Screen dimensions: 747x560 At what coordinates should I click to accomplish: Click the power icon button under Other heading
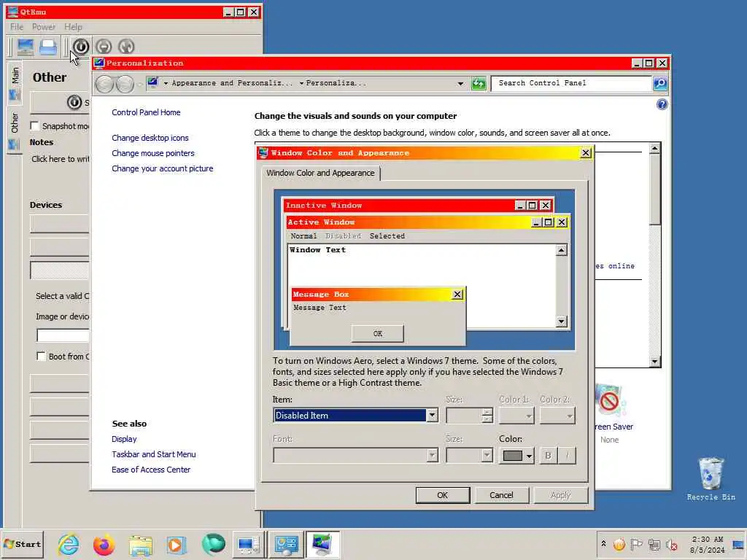tap(74, 102)
